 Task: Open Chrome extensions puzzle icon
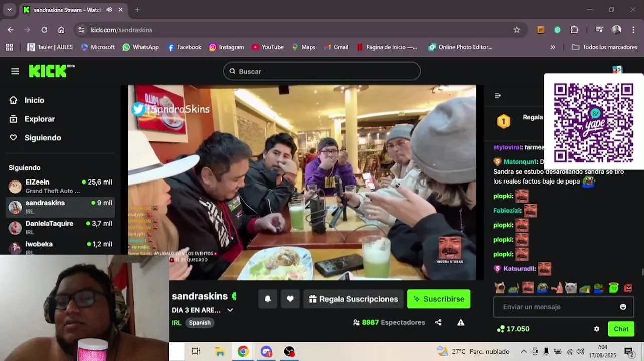coord(575,30)
